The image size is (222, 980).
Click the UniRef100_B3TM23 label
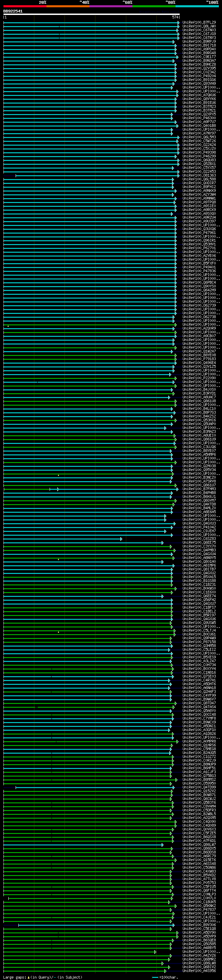199,106
